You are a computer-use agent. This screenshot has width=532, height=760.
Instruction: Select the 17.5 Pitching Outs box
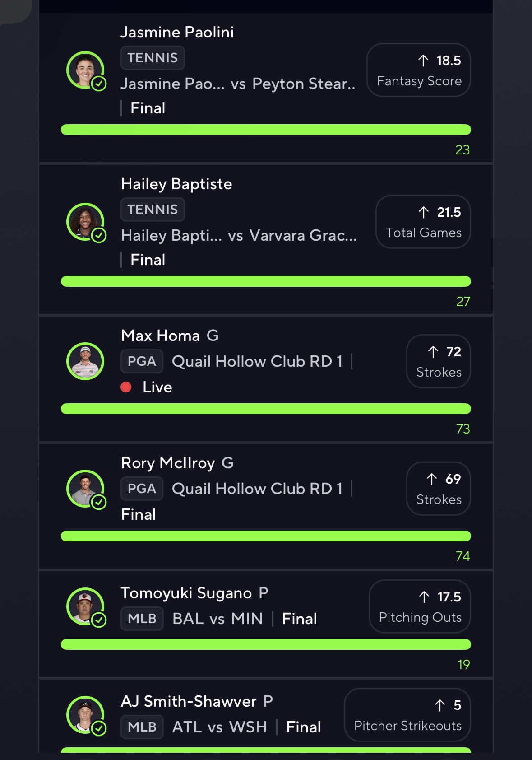coord(420,606)
